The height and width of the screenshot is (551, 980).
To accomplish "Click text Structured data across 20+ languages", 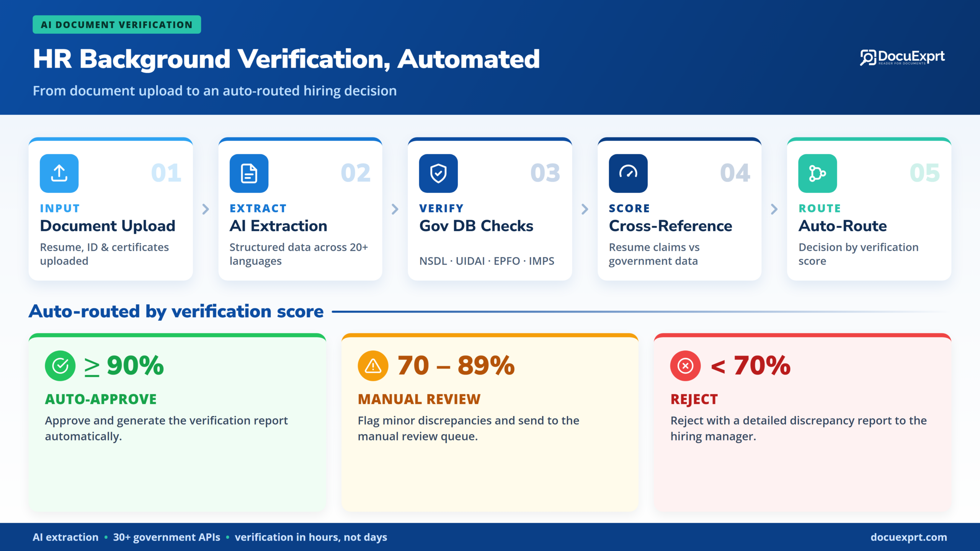I will point(299,254).
